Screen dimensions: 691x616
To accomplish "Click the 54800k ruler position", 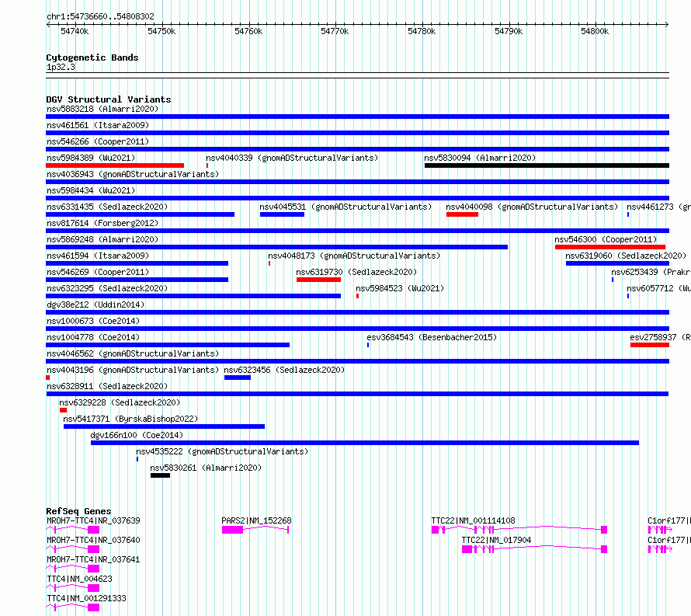I will [595, 31].
